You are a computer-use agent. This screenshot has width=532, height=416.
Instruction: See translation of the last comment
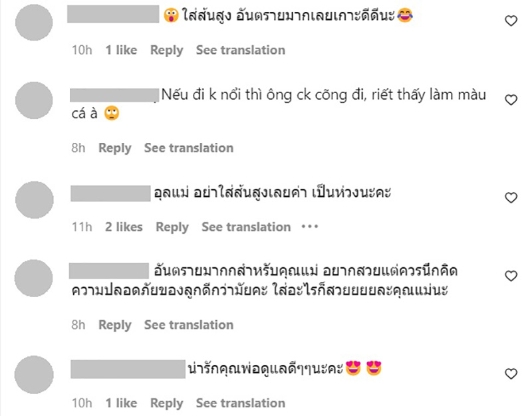(x=241, y=403)
